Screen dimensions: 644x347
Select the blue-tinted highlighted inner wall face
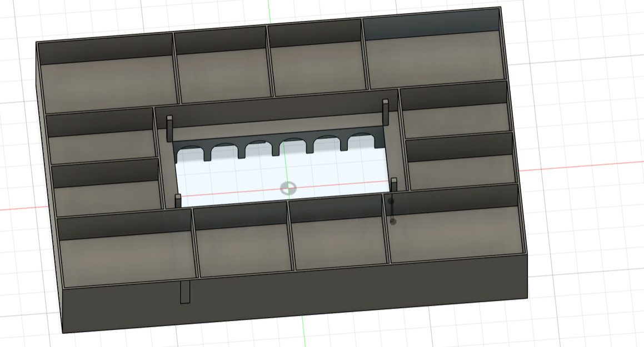pyautogui.click(x=432, y=24)
